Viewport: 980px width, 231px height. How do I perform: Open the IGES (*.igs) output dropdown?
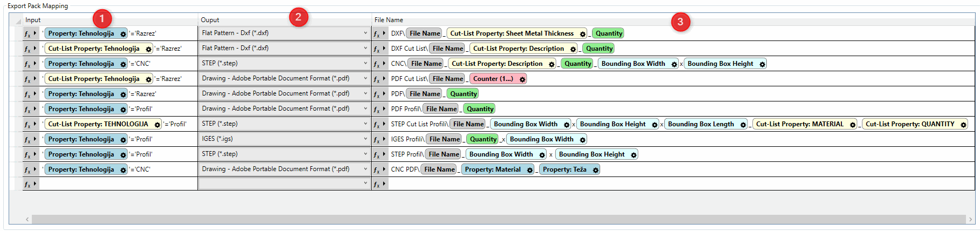tap(365, 139)
